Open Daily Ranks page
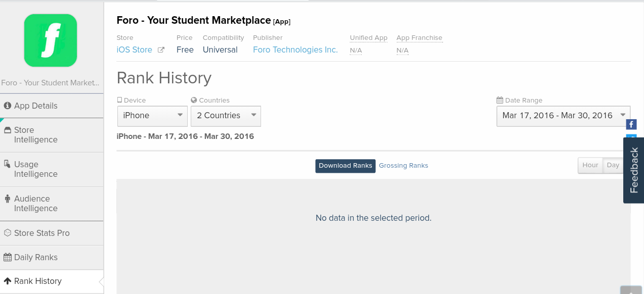Image resolution: width=644 pixels, height=294 pixels. click(35, 257)
